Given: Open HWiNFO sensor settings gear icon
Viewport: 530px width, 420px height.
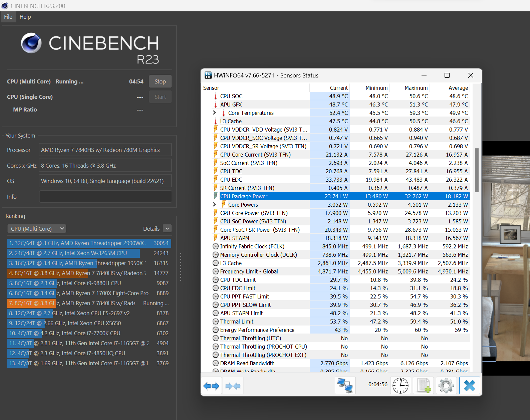Looking at the screenshot, I should point(446,386).
